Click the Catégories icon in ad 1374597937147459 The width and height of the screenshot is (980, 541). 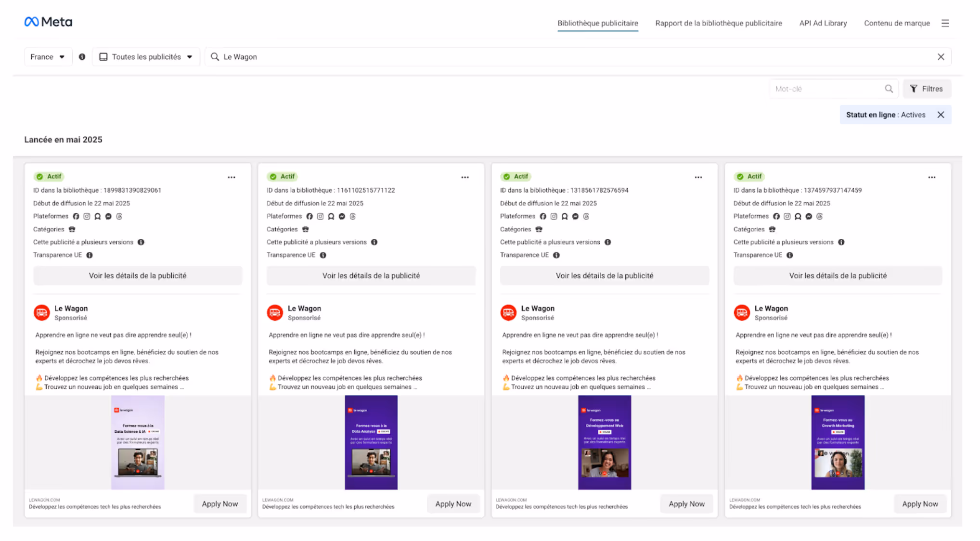coord(772,229)
